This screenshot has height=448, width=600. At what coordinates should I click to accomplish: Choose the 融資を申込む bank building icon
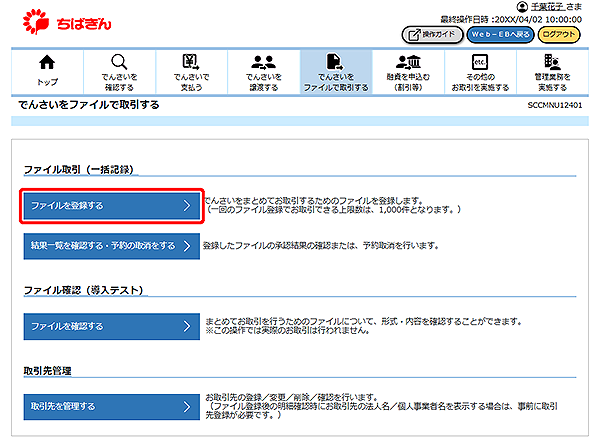coord(407,61)
